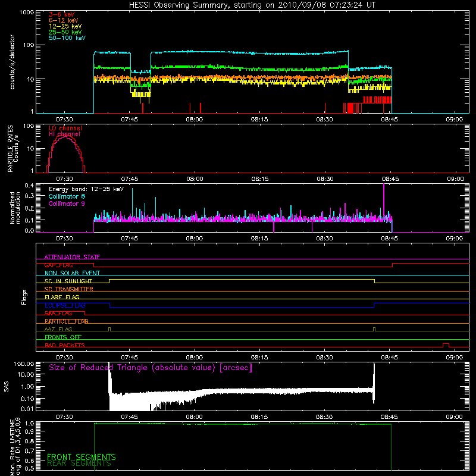Click the 100.00 tick on the SAS axis
The image size is (476, 476).
[x=24, y=364]
